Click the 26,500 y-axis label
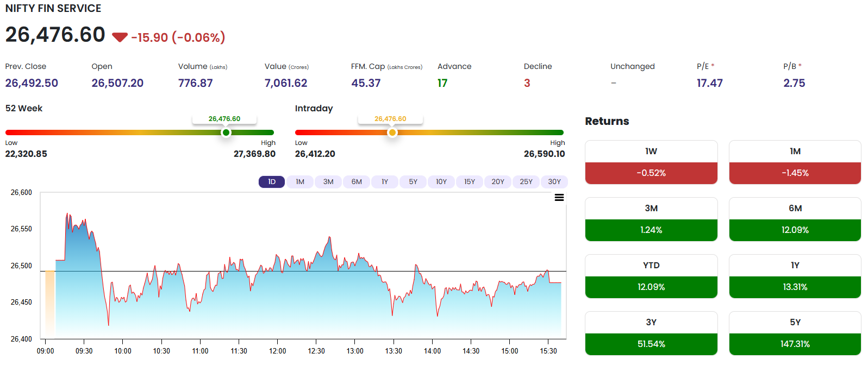The height and width of the screenshot is (366, 868). 21,266
